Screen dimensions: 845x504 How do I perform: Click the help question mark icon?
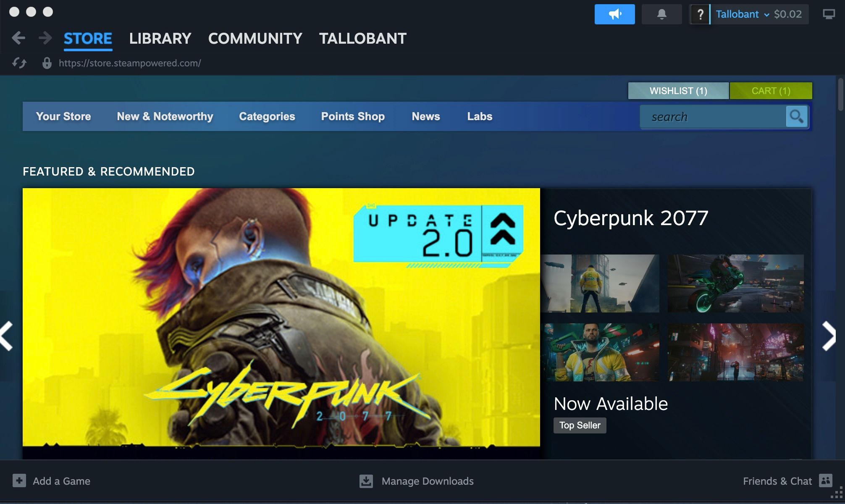point(699,14)
